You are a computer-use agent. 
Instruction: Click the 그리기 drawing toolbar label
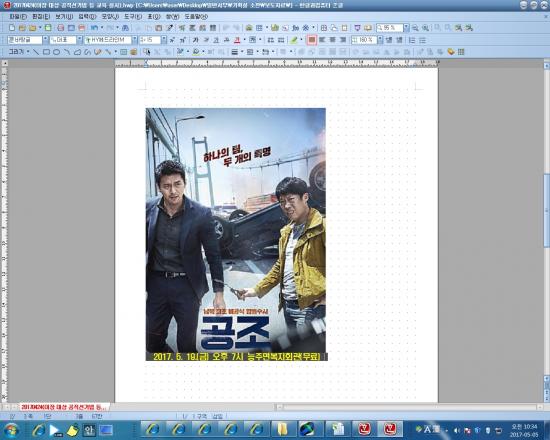(x=16, y=52)
